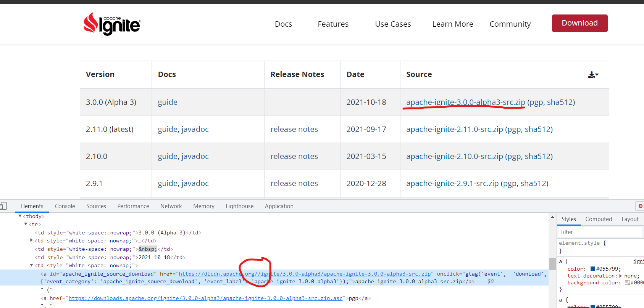The width and height of the screenshot is (644, 308).
Task: Click the Release Notes column header
Action: coord(297,74)
